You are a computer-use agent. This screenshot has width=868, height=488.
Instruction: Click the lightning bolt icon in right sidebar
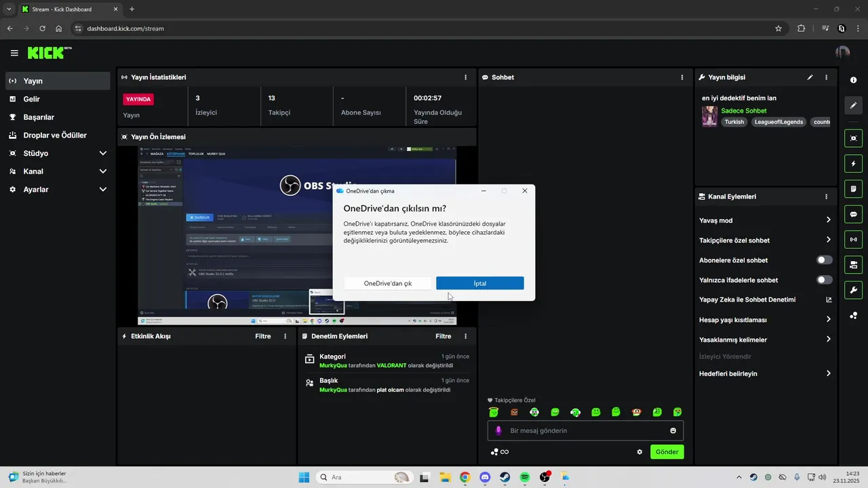click(x=853, y=164)
